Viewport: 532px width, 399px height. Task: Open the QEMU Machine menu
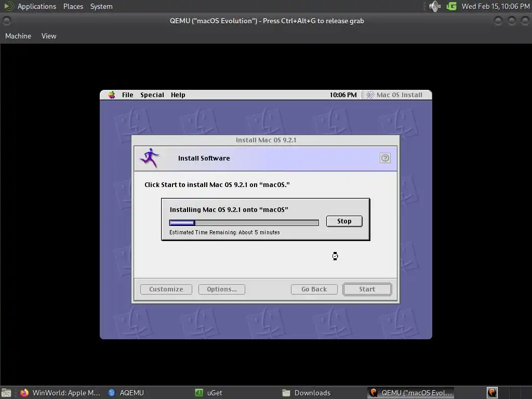18,36
